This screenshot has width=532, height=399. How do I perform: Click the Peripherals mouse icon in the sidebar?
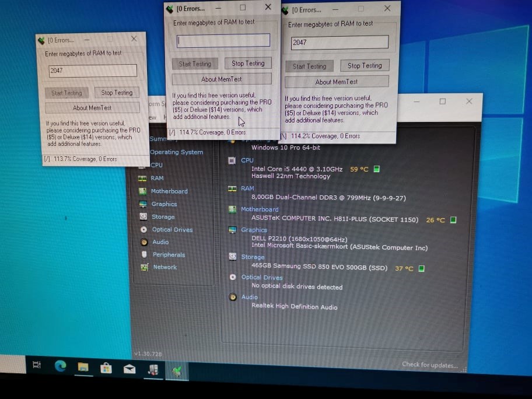click(144, 254)
